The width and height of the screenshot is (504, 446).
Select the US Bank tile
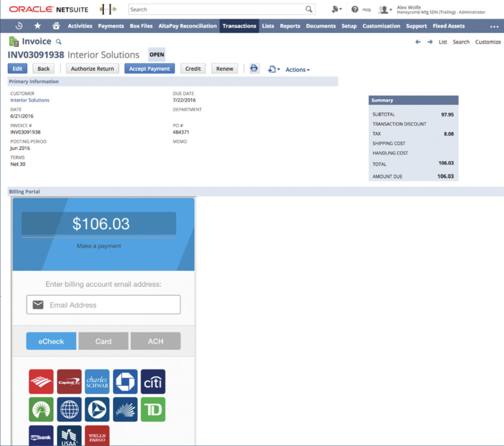41,435
